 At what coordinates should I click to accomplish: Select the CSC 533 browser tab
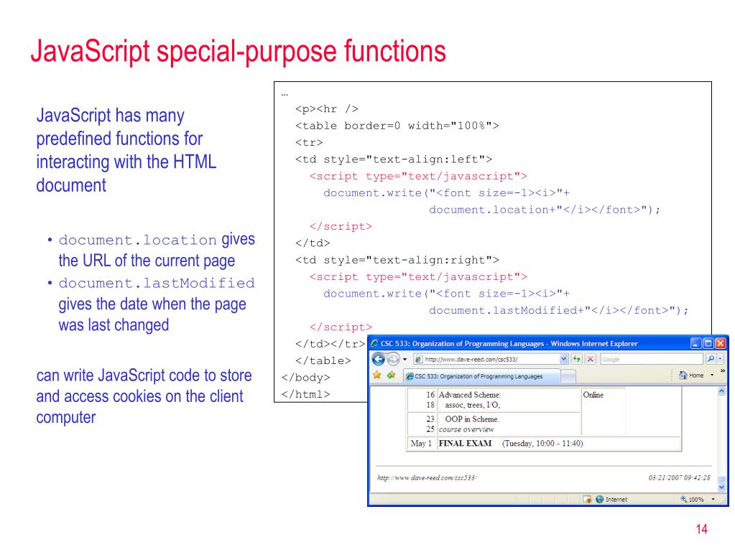click(481, 376)
